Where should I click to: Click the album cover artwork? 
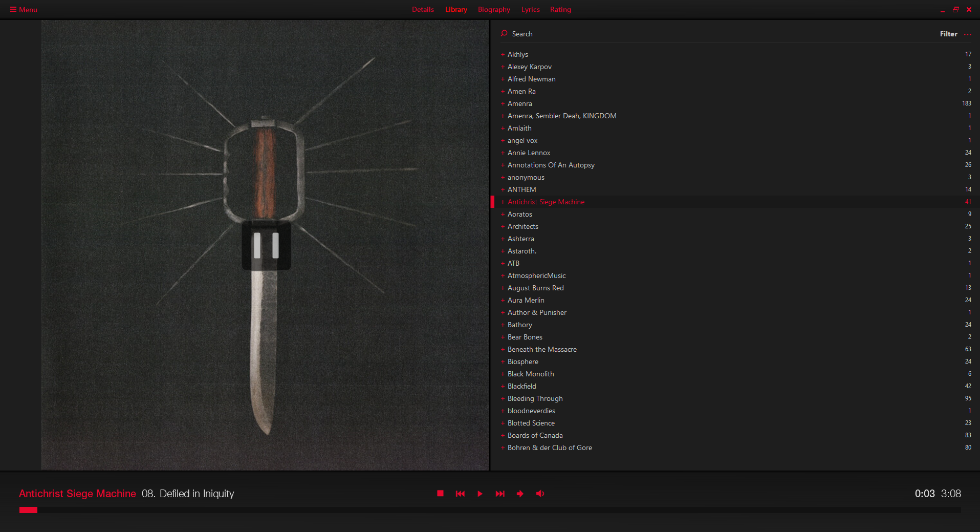coord(265,245)
